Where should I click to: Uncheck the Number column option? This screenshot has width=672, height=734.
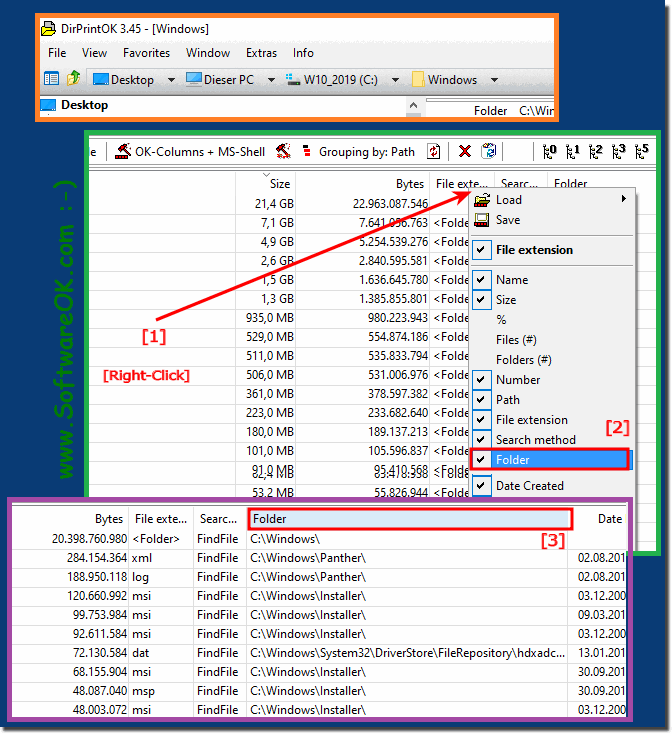coord(482,380)
